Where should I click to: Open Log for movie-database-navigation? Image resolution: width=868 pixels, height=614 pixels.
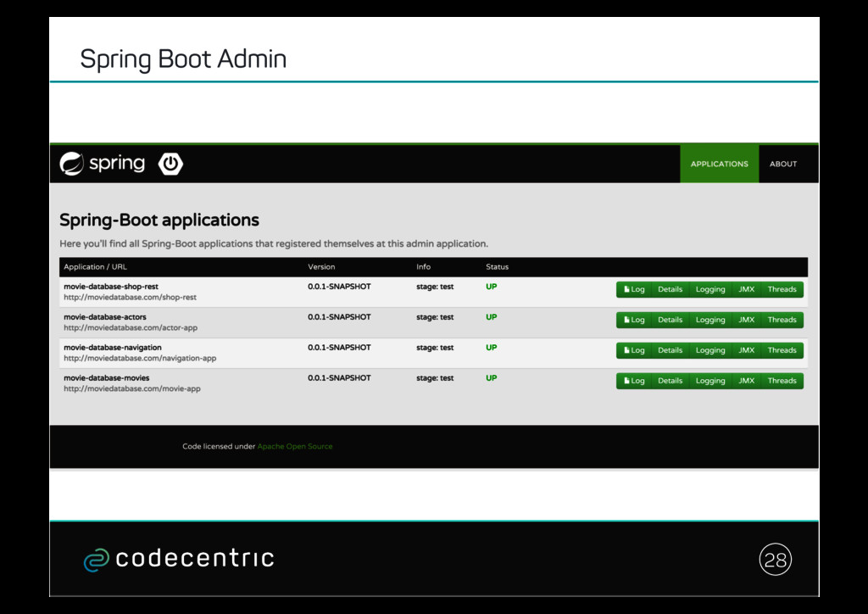634,350
